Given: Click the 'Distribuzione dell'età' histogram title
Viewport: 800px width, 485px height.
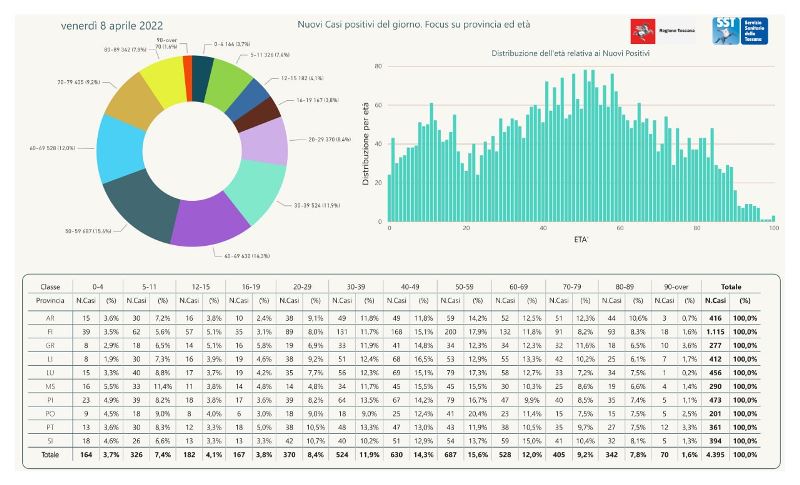Looking at the screenshot, I should pos(565,51).
